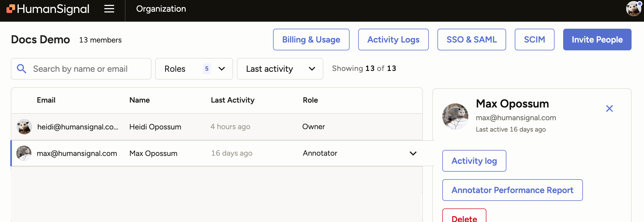Open the account avatar in the top bar
Viewport: 644px width, 222px height.
(634, 9)
